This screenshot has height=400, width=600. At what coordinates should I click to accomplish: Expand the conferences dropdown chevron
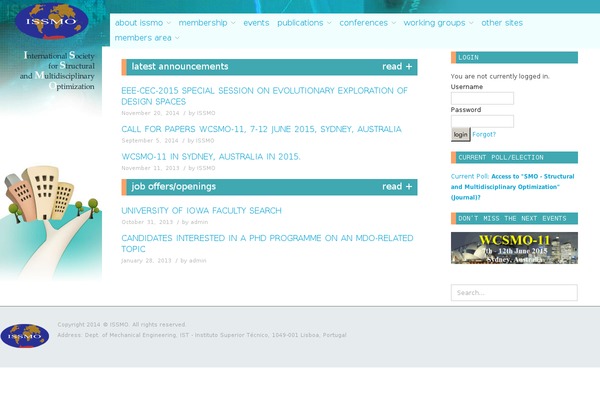click(394, 23)
